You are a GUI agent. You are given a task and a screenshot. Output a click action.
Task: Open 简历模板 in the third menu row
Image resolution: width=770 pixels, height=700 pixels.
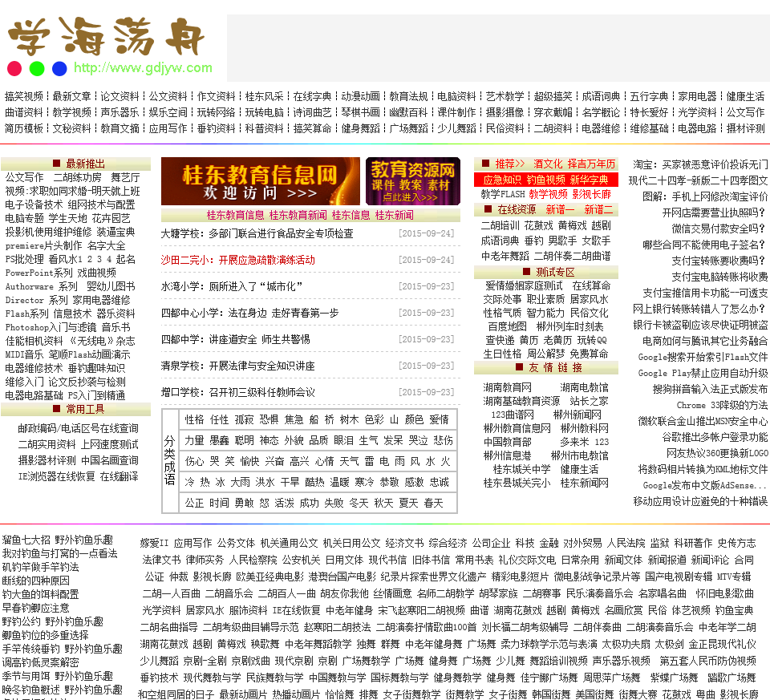click(24, 128)
